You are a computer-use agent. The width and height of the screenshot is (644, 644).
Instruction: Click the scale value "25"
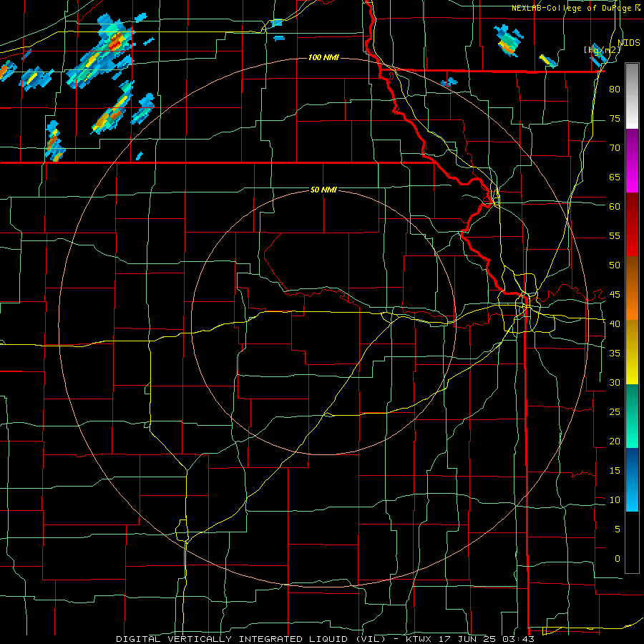615,412
